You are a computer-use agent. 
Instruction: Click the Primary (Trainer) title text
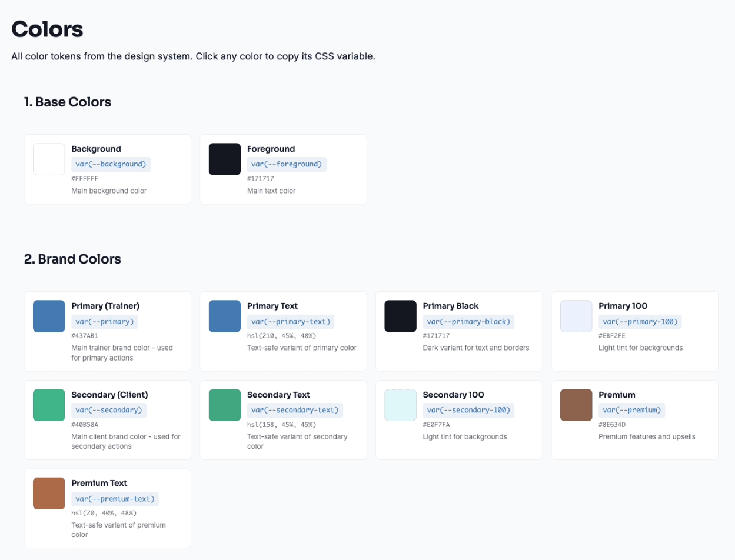pyautogui.click(x=105, y=306)
